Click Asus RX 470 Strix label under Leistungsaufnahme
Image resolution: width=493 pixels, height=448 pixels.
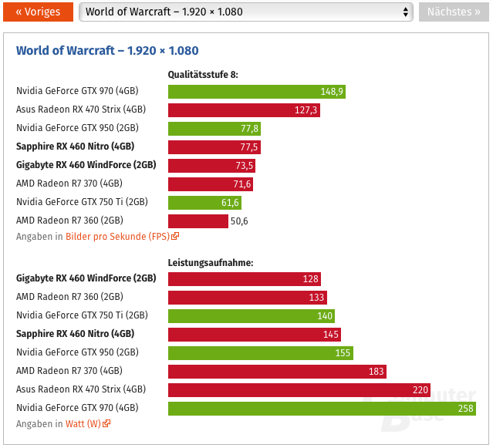(x=81, y=389)
